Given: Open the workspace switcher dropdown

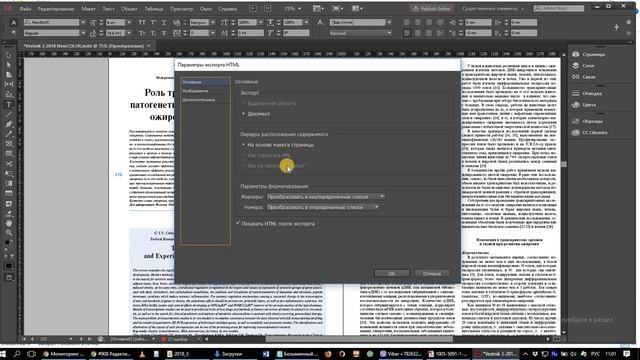Looking at the screenshot, I should point(493,9).
